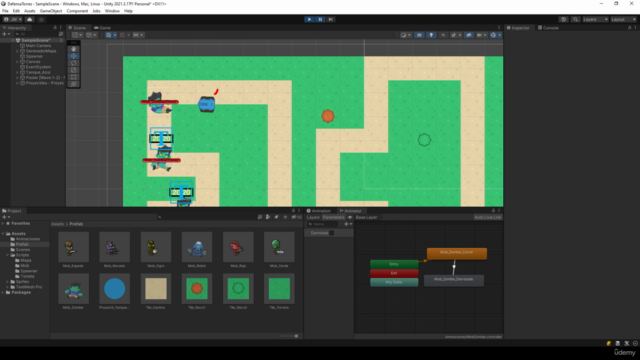Open the global search magnifier
This screenshot has height=360, width=640.
coord(575,19)
